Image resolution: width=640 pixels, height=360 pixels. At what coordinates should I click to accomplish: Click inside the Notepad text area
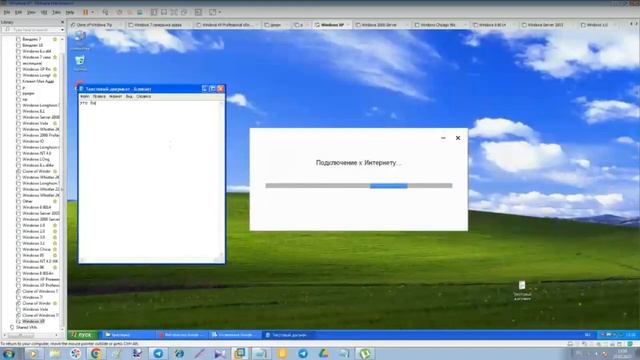tap(150, 179)
